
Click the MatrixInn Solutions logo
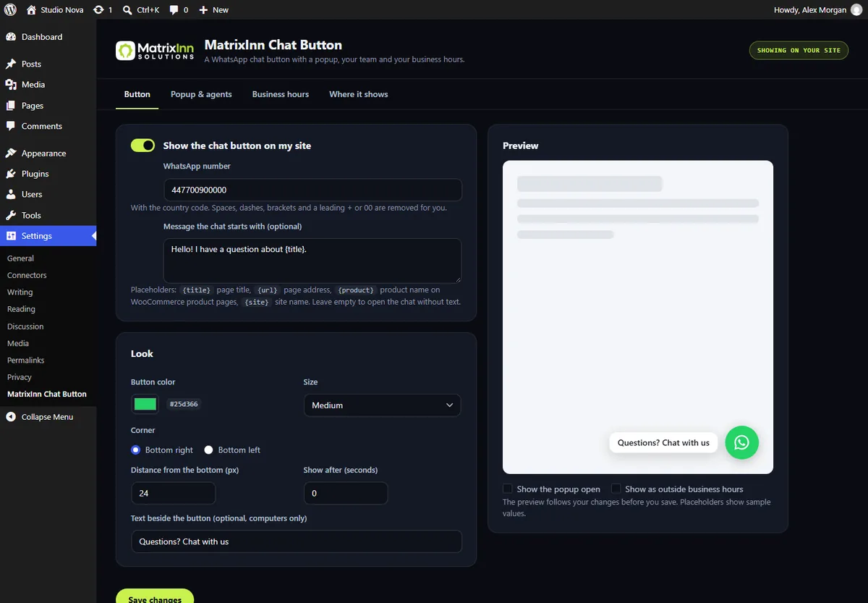point(155,51)
